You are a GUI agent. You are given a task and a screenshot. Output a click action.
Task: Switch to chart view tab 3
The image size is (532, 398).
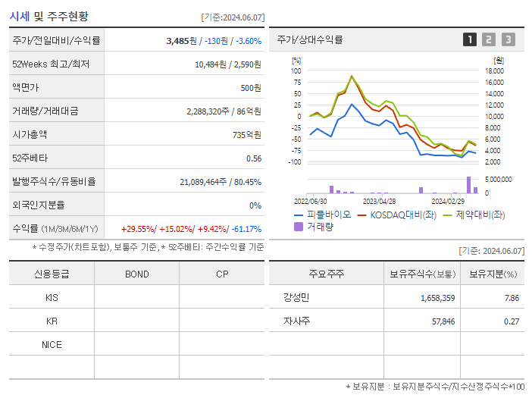point(509,39)
